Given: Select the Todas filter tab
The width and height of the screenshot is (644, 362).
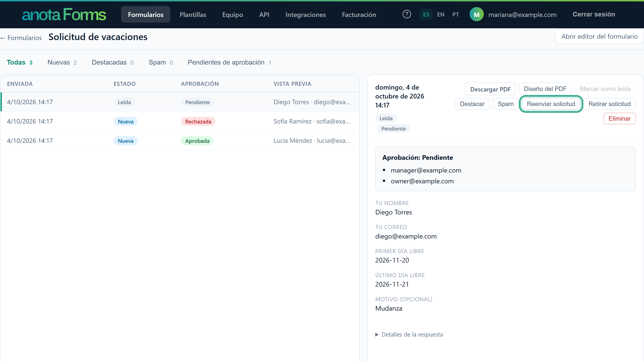Looking at the screenshot, I should 20,62.
